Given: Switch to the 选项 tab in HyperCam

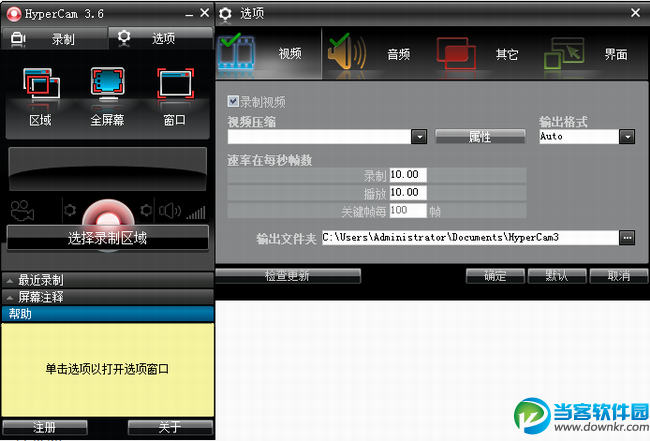Looking at the screenshot, I should click(161, 38).
